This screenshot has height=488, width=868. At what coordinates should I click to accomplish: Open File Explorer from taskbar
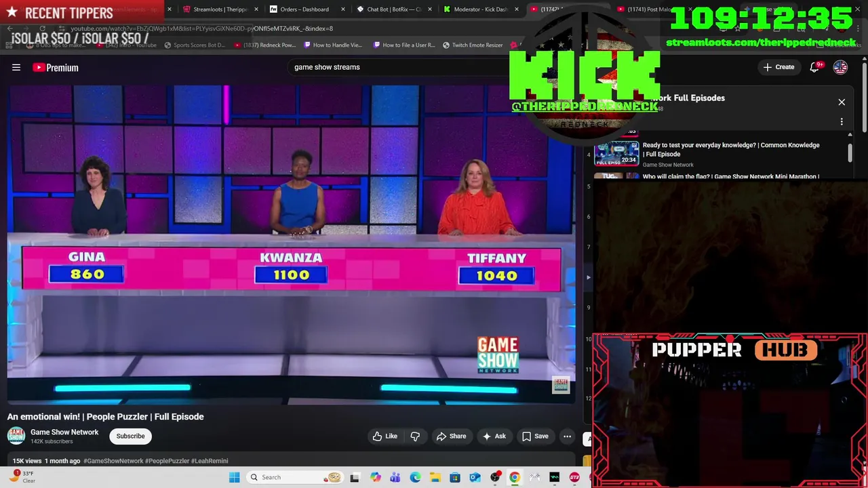[435, 477]
